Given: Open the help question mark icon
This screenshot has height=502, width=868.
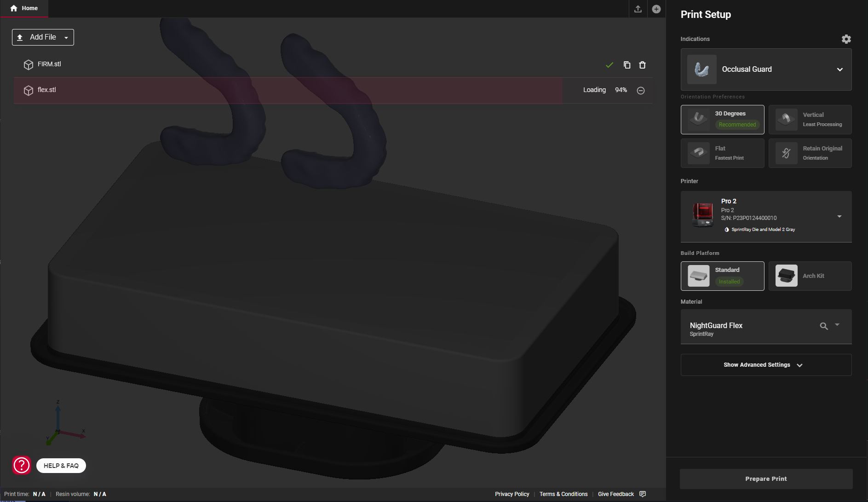Looking at the screenshot, I should point(22,465).
